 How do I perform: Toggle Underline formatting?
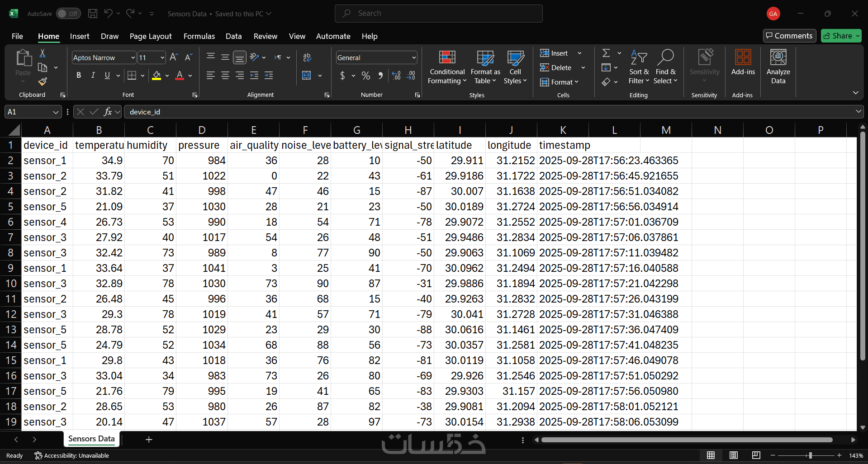pos(107,76)
